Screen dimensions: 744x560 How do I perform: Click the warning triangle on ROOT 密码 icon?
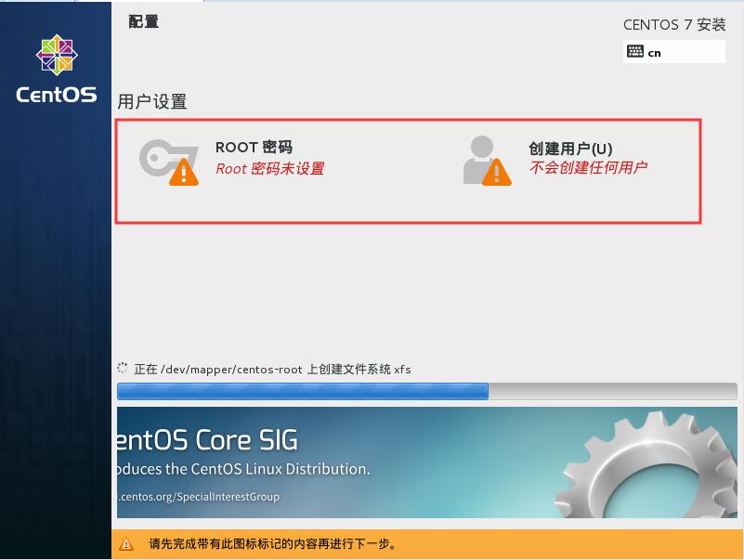(x=183, y=173)
